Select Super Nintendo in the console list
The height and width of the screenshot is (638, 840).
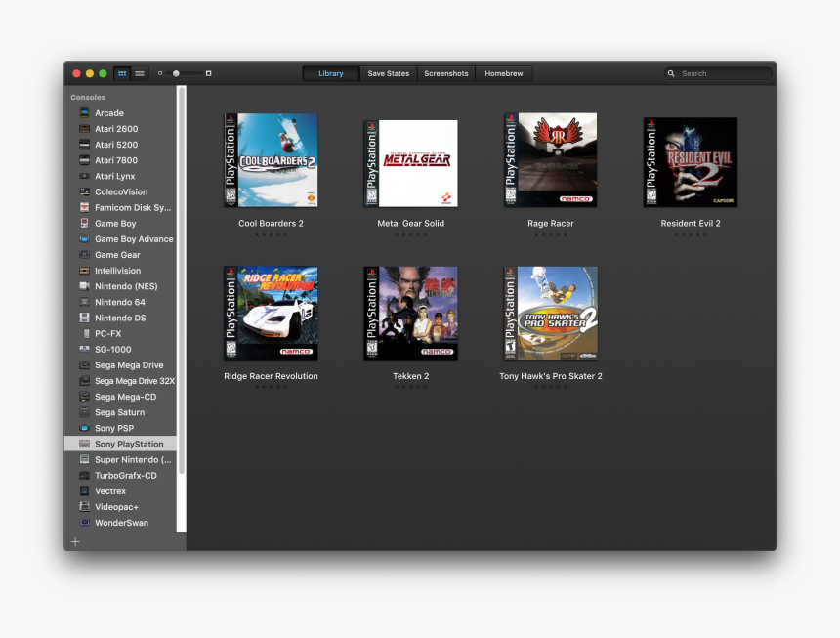120,459
